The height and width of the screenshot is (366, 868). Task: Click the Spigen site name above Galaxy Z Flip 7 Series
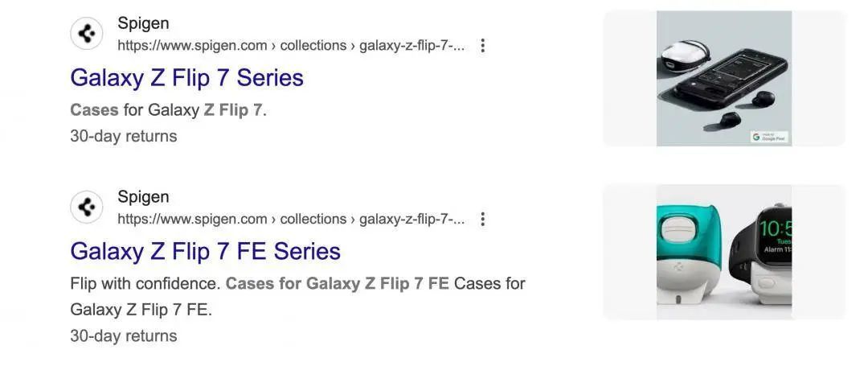point(143,23)
